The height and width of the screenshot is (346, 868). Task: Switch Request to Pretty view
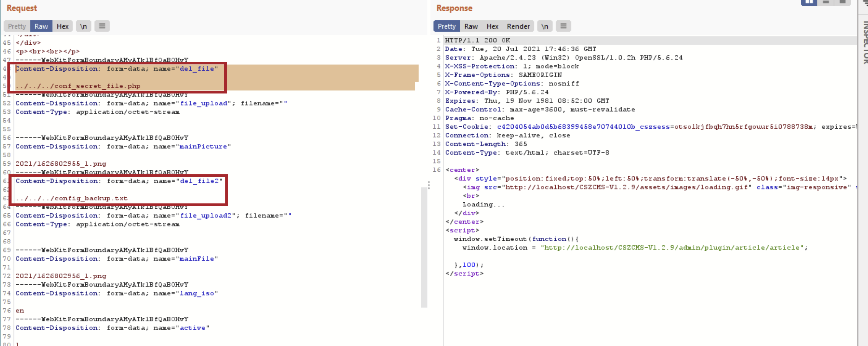pyautogui.click(x=16, y=26)
